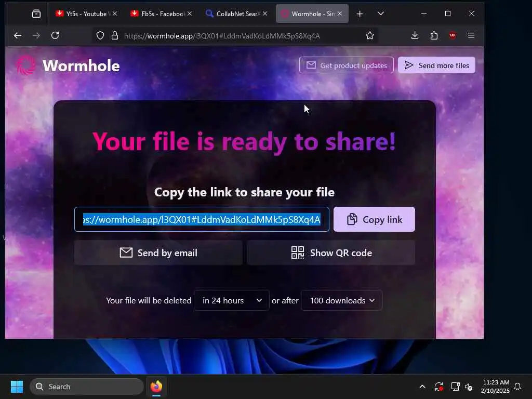Open the 'in 24 hours' dropdown
The height and width of the screenshot is (399, 532).
pos(232,301)
